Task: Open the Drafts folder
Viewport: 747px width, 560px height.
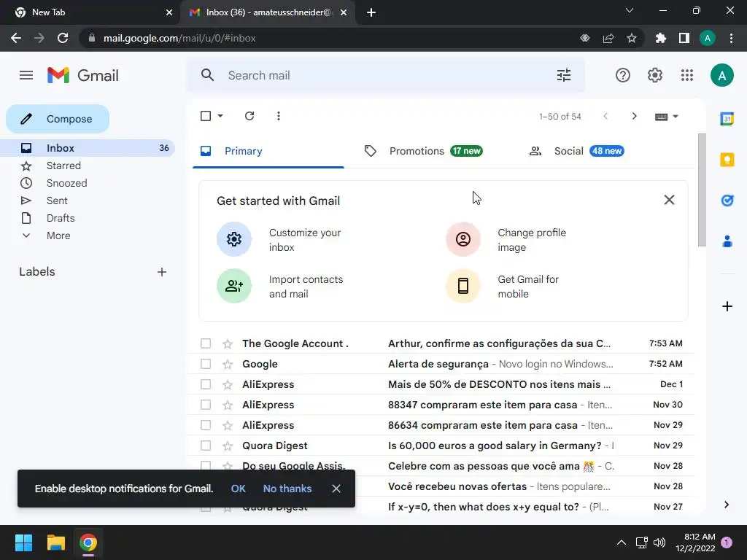Action: click(x=88, y=218)
